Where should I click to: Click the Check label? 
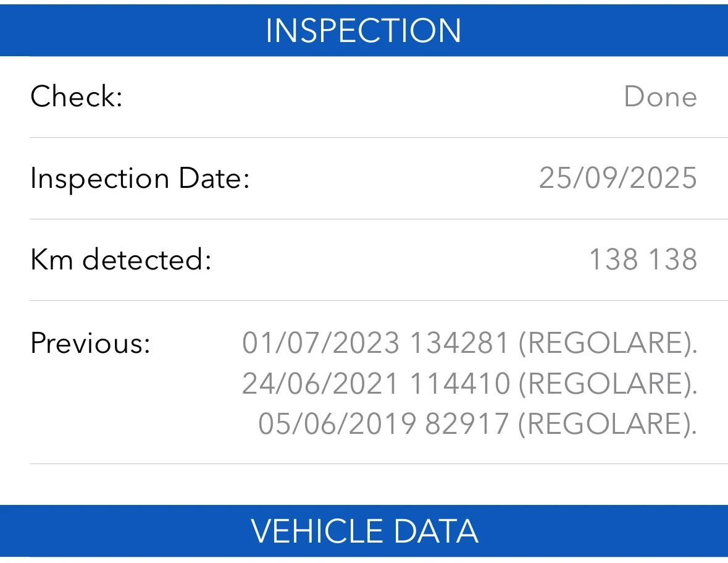pos(77,97)
